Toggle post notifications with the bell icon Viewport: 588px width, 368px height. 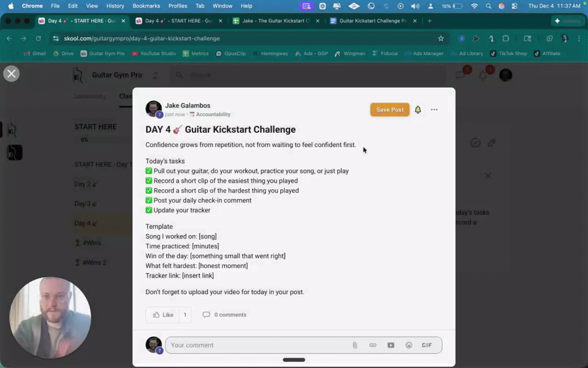click(x=418, y=109)
